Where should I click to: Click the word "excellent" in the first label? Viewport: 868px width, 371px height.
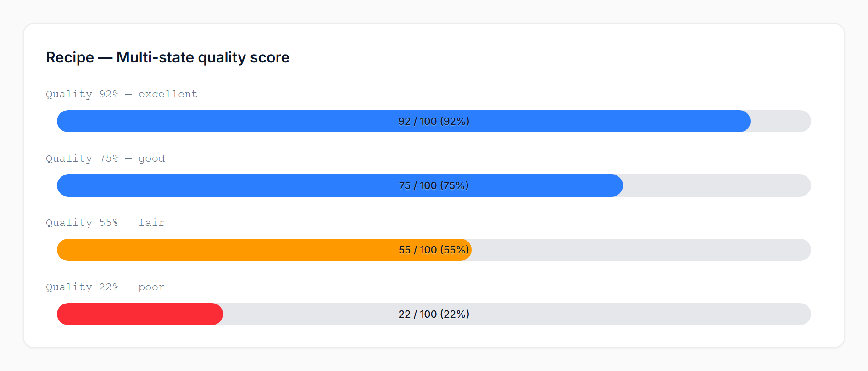(168, 94)
